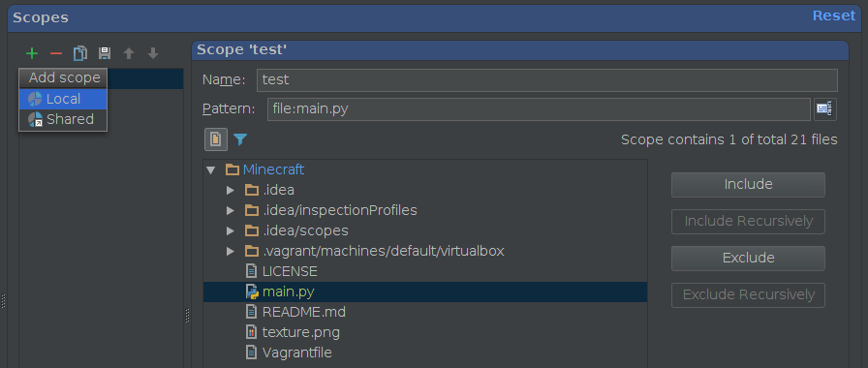
Task: Select the LICENSE file
Action: [x=425, y=272]
